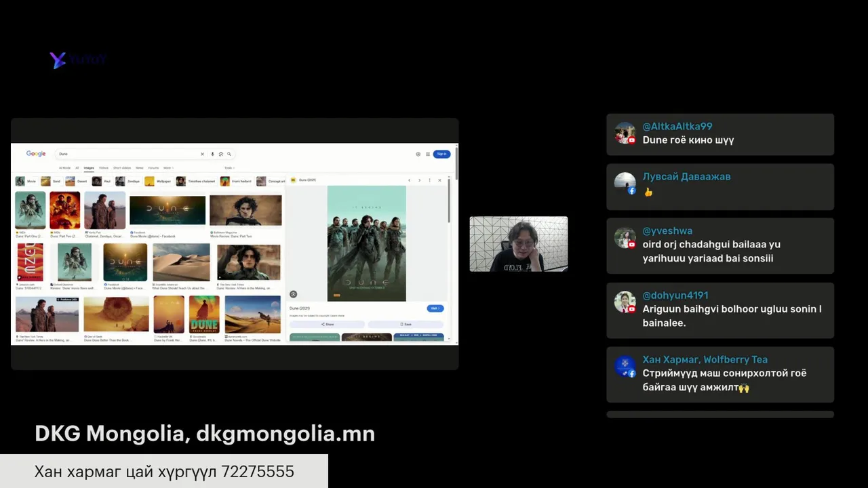The height and width of the screenshot is (488, 868).
Task: Switch to the News tab
Action: coord(140,167)
